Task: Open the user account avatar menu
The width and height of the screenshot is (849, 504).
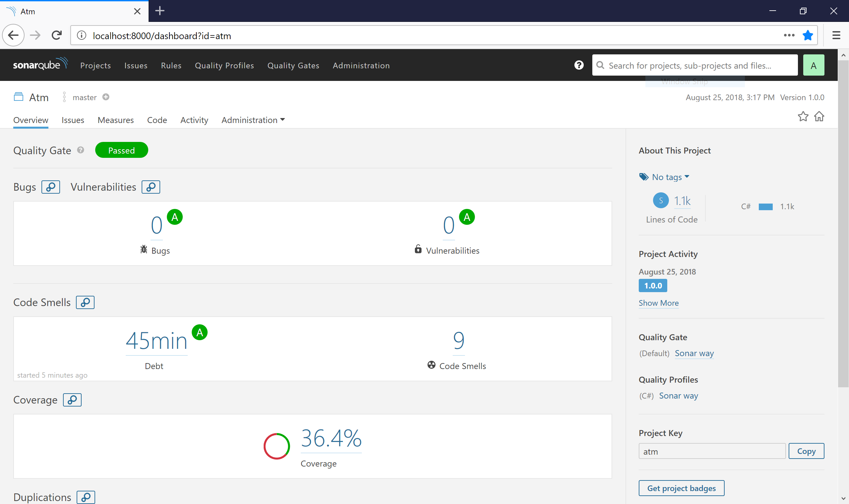Action: click(x=813, y=65)
